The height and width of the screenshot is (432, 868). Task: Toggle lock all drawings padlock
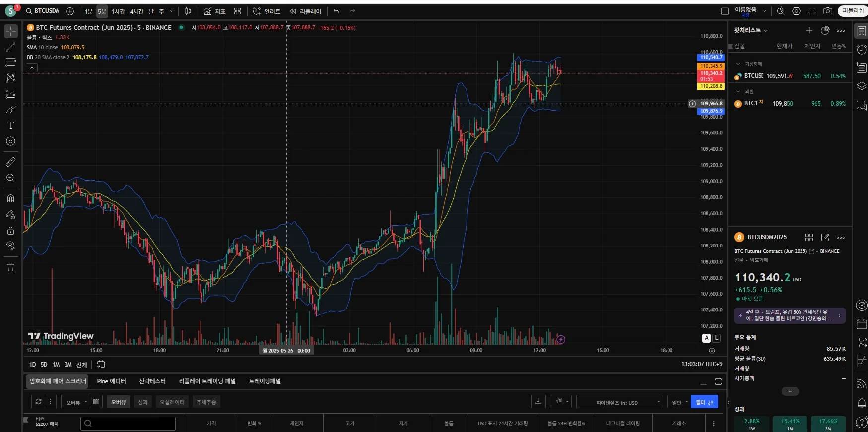[10, 231]
